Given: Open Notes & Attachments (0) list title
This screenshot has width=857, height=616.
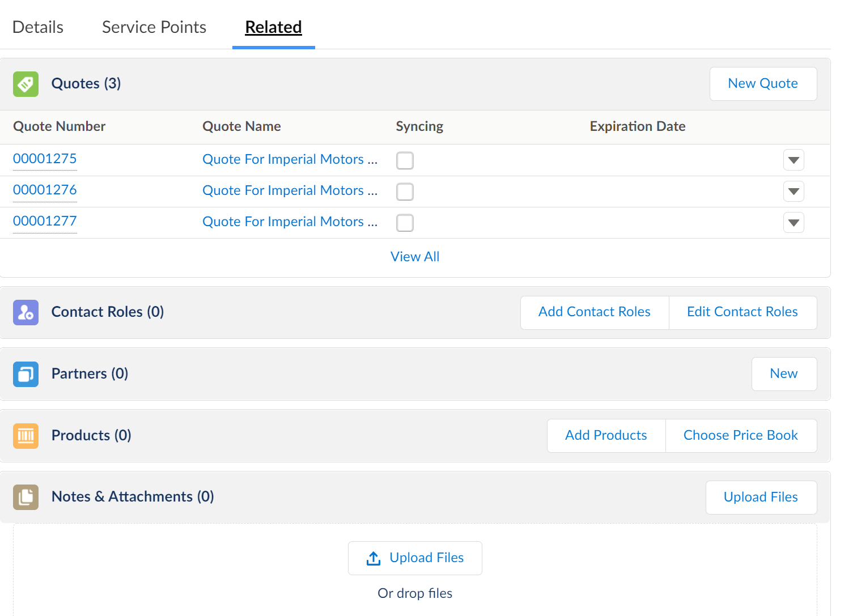Looking at the screenshot, I should click(133, 497).
